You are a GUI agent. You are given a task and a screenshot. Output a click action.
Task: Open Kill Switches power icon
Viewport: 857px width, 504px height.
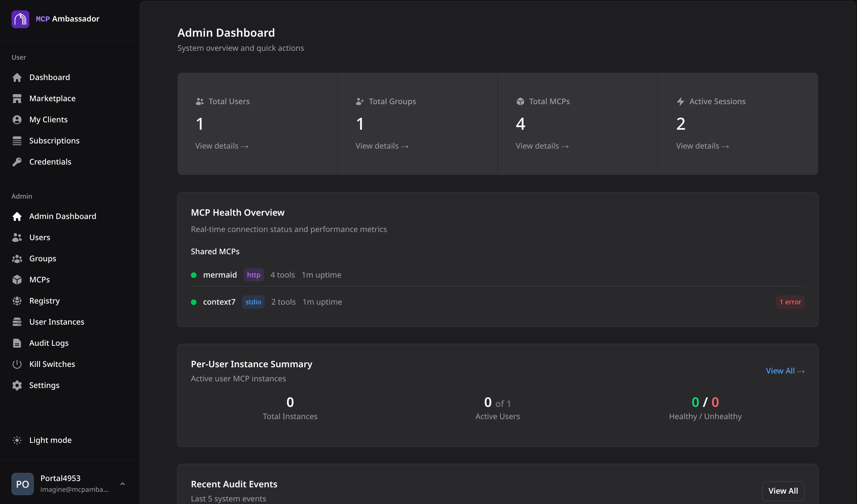coord(17,364)
